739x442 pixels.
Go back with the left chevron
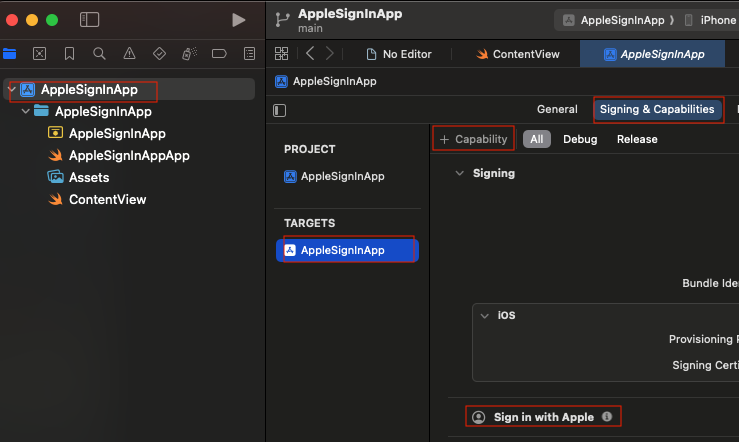coord(310,54)
